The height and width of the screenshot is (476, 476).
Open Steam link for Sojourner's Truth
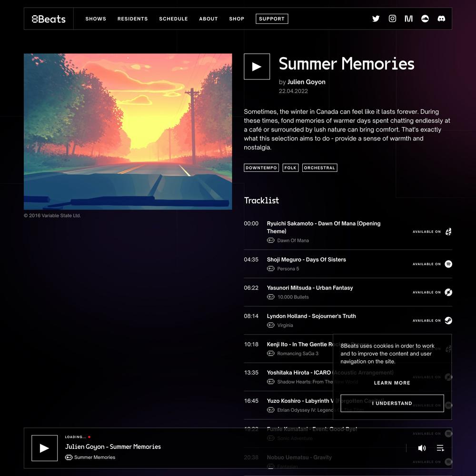coord(448,320)
